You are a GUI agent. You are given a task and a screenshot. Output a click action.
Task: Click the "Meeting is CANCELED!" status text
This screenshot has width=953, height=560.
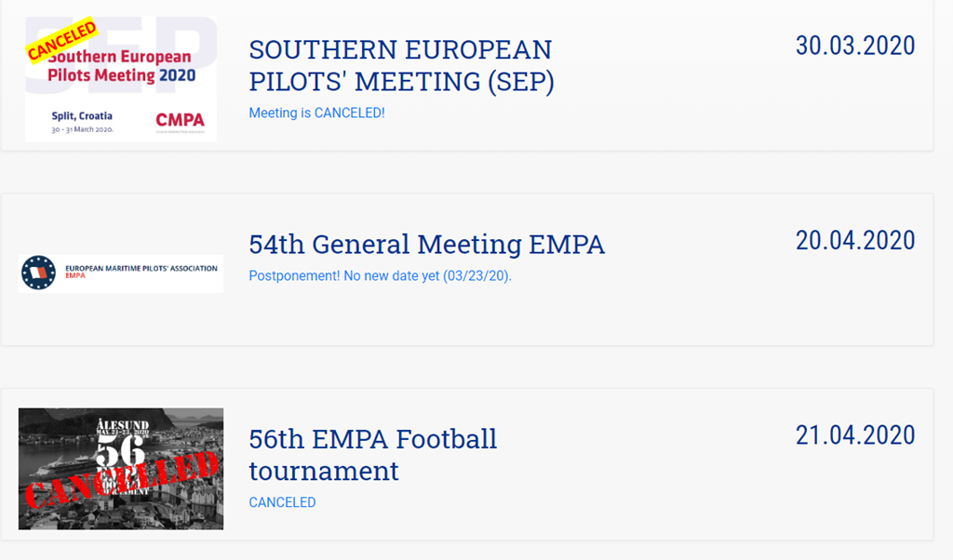click(316, 113)
